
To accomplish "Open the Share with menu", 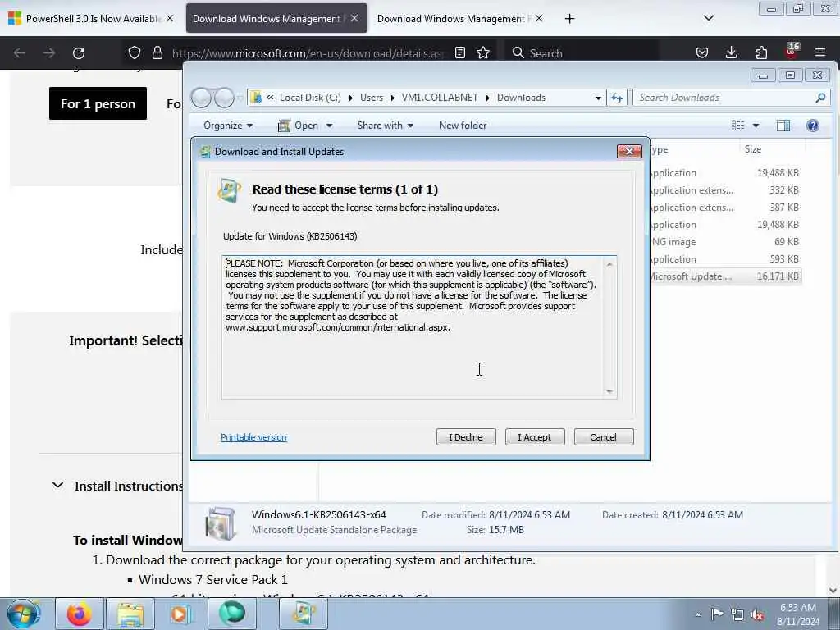I will (x=385, y=126).
